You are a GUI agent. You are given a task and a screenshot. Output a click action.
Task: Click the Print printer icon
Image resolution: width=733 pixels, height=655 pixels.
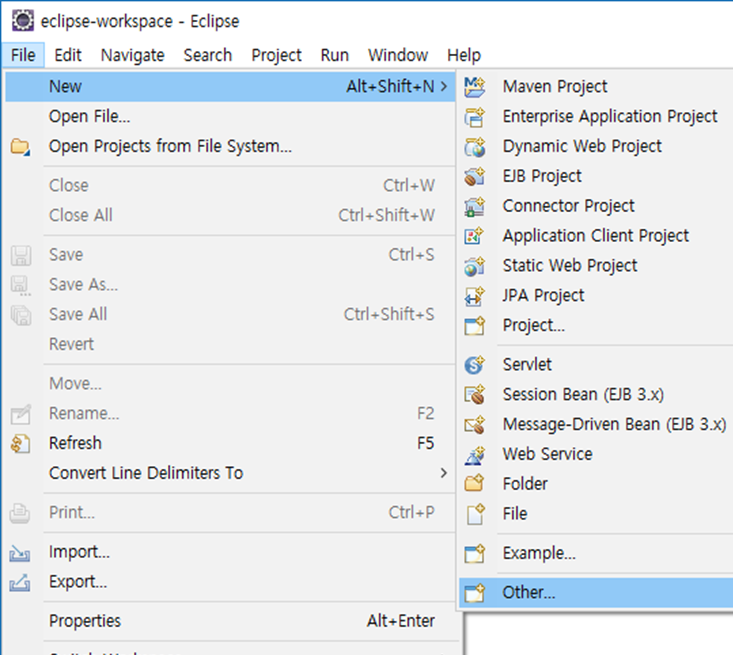[20, 513]
